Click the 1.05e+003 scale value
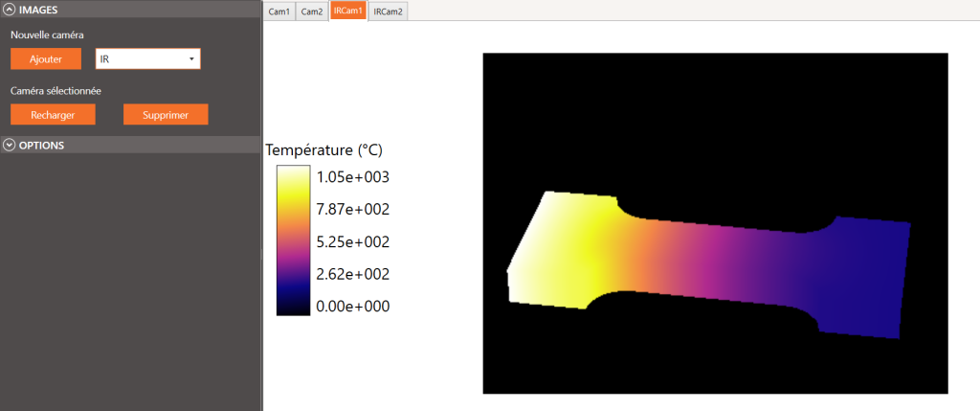 click(x=353, y=177)
